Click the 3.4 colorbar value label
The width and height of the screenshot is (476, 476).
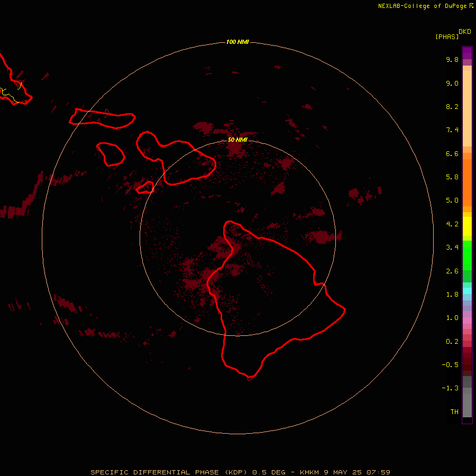[452, 248]
